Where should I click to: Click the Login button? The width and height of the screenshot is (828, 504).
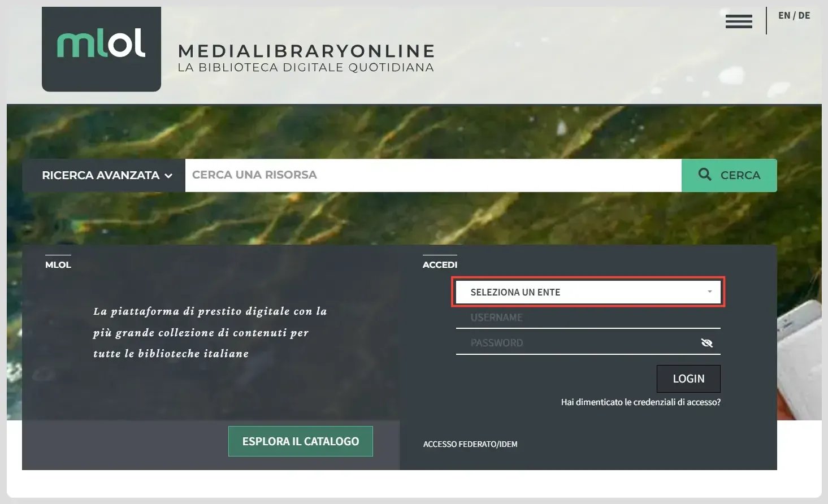tap(688, 379)
